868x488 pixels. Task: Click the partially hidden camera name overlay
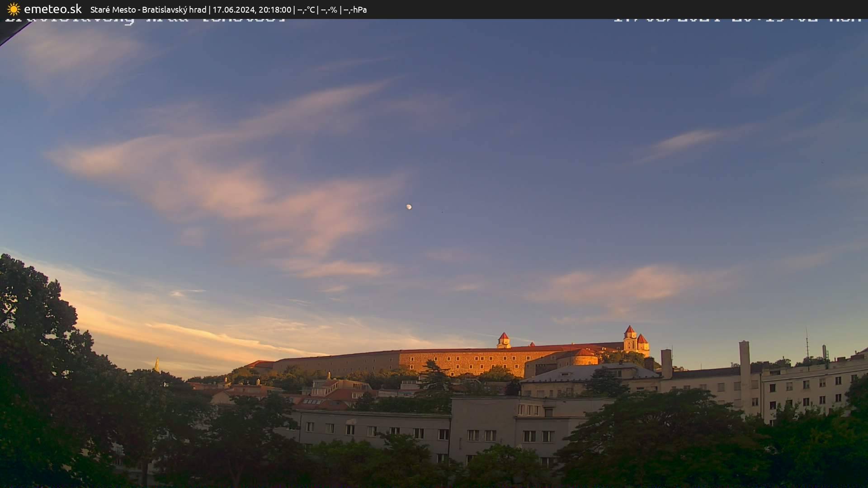tap(145, 20)
